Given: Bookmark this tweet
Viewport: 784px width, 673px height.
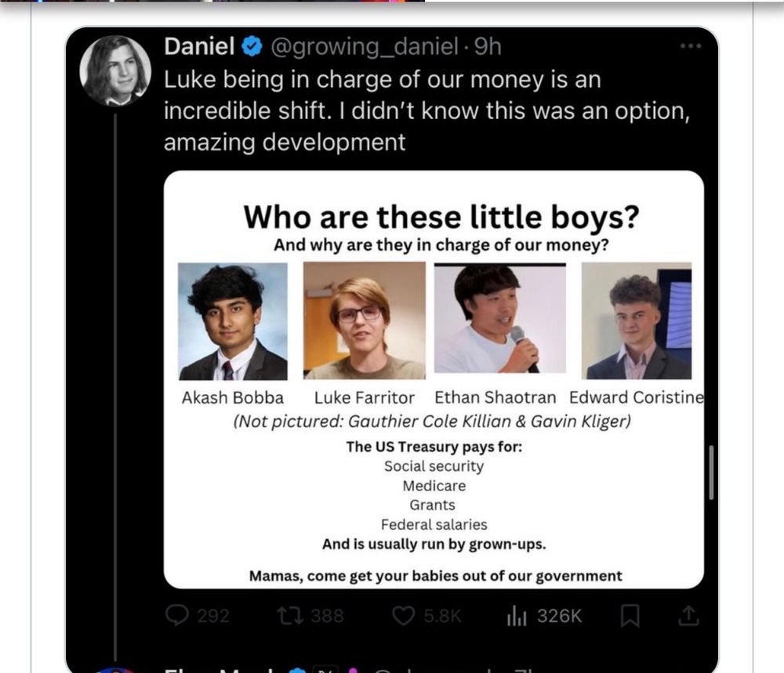Looking at the screenshot, I should tap(629, 616).
